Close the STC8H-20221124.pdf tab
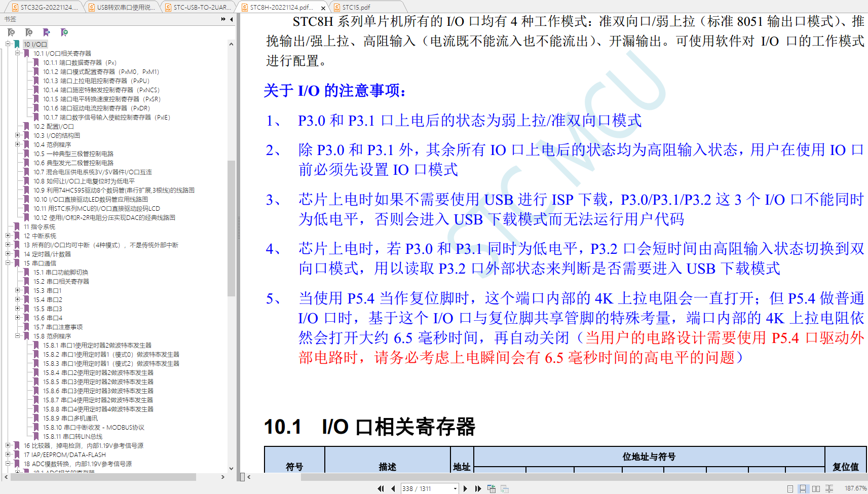This screenshot has width=868, height=494. coord(324,8)
